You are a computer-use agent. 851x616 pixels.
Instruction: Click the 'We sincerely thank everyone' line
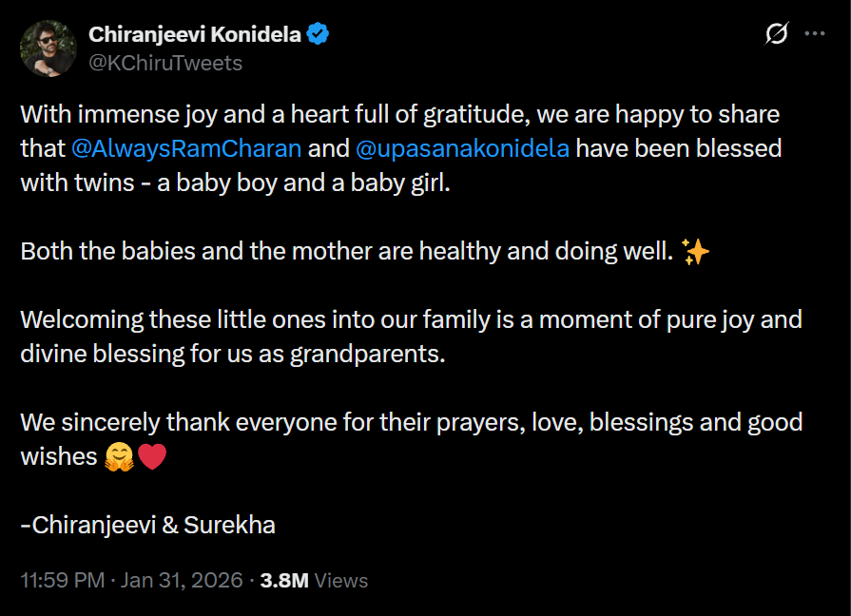click(411, 422)
